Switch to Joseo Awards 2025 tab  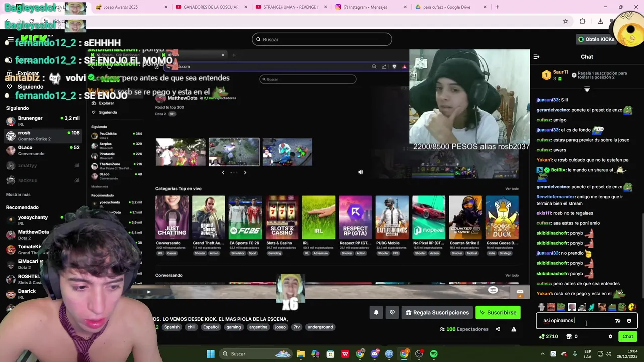(132, 7)
